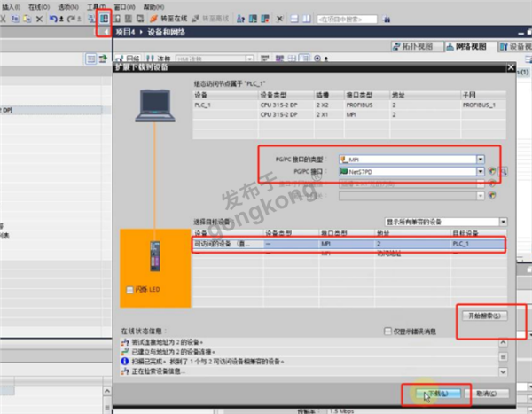The image size is (532, 414).
Task: Click the download to device toolbar icon
Action: point(104,19)
